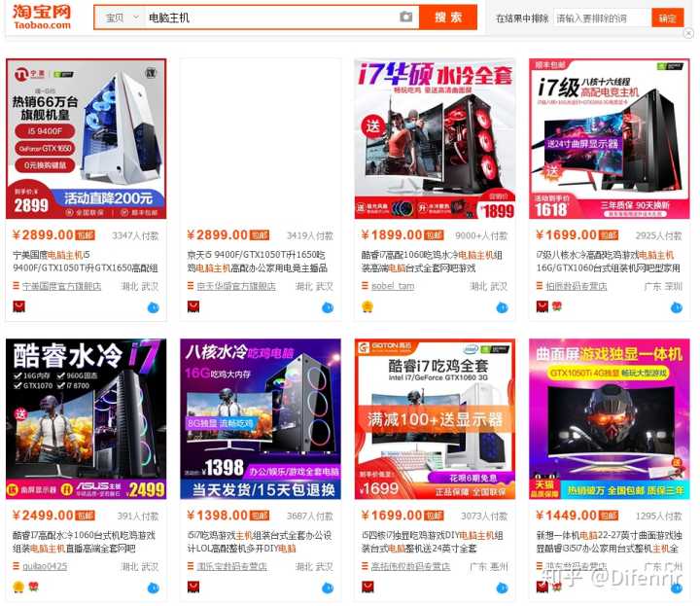Click the 包邮 badge next to ¥2499.00
The width and height of the screenshot is (700, 606).
(85, 516)
